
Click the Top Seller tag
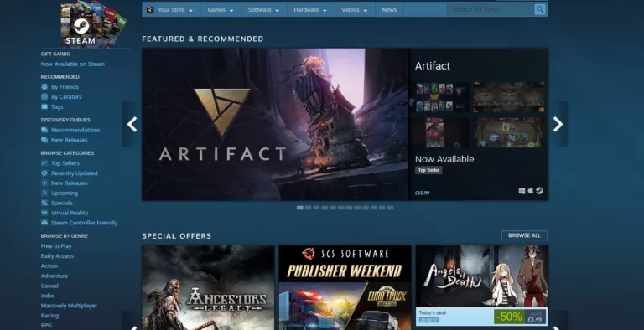tap(428, 170)
